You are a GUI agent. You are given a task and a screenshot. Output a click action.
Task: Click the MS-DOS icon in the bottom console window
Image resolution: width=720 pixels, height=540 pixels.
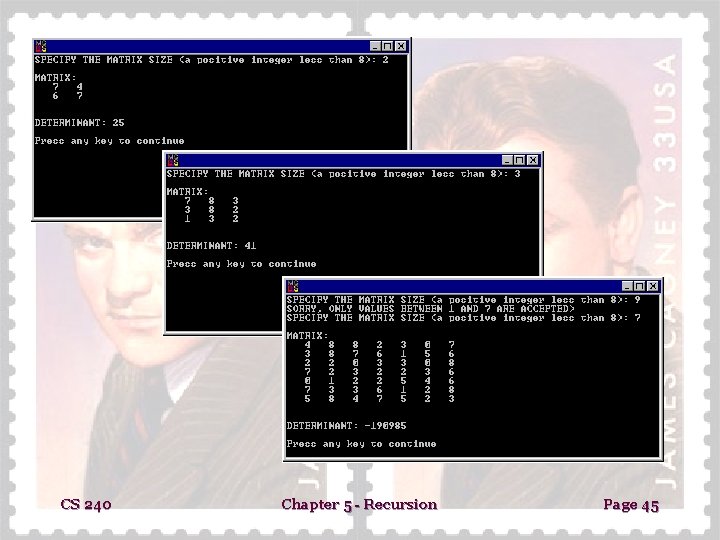[293, 286]
